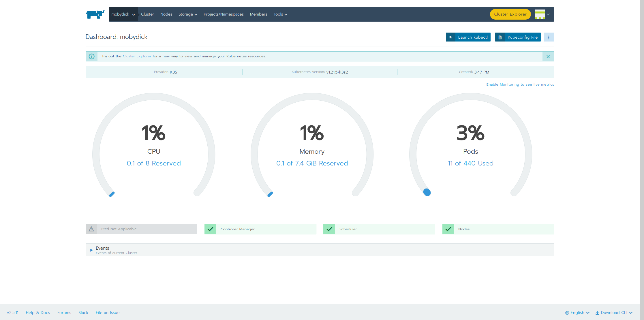Click '11 of 440 Used' Pods text
Image resolution: width=644 pixels, height=320 pixels.
click(471, 163)
